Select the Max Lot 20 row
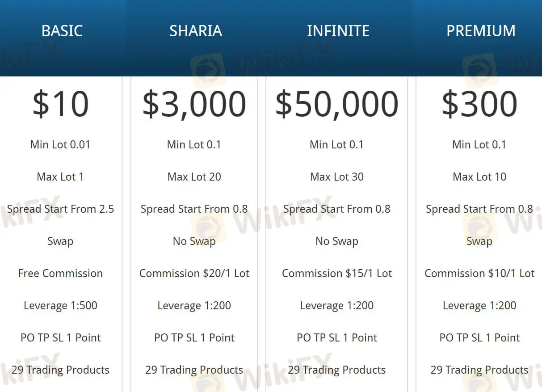The width and height of the screenshot is (542, 392). (194, 177)
